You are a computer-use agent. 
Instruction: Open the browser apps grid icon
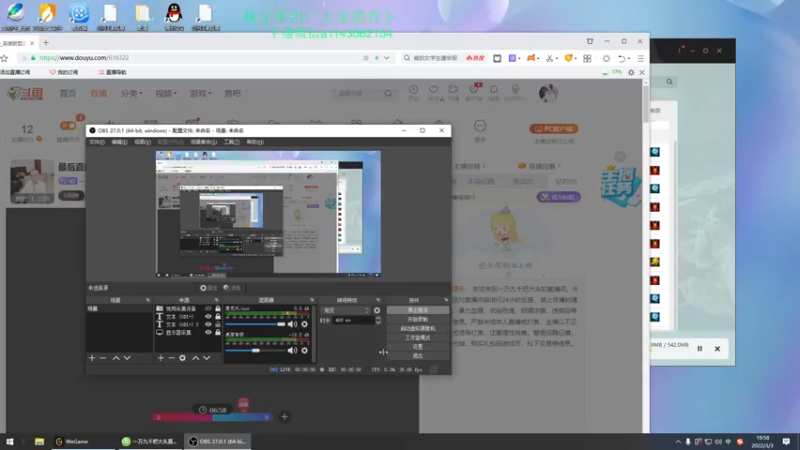click(587, 58)
